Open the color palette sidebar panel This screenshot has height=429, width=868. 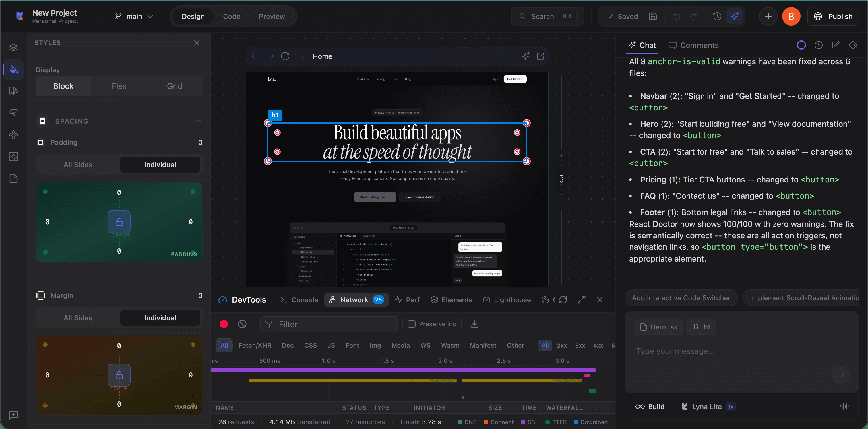[13, 91]
